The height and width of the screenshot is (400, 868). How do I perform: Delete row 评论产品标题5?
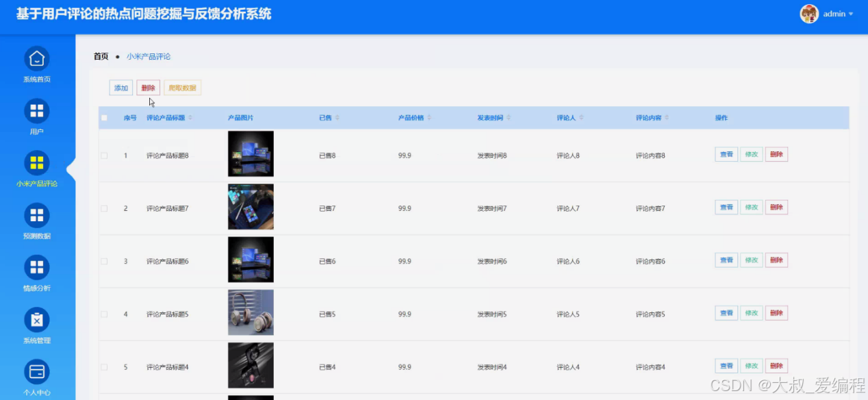click(776, 313)
